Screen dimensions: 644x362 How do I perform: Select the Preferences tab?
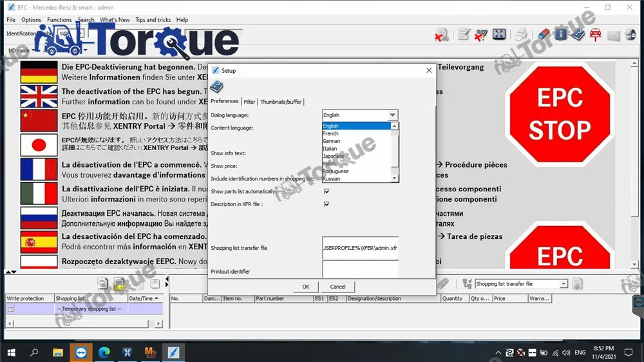click(224, 101)
